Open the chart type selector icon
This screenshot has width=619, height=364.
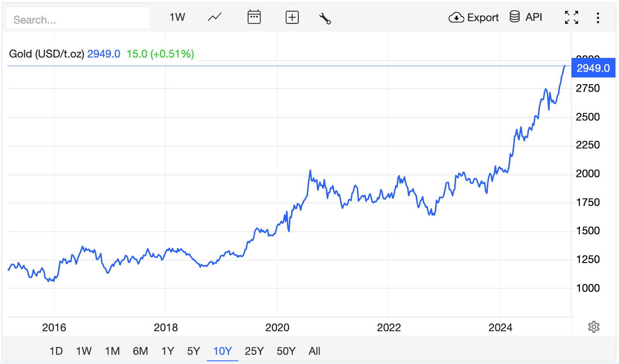click(214, 17)
